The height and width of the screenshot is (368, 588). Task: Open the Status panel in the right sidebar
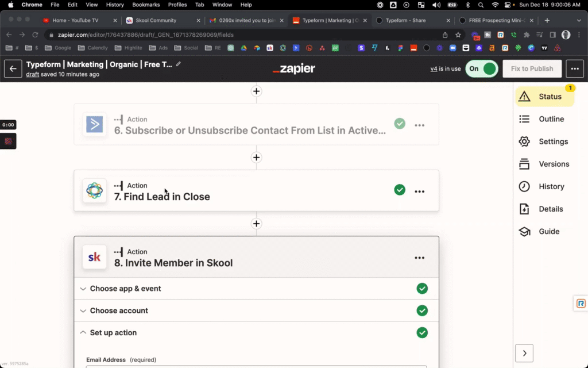[550, 97]
